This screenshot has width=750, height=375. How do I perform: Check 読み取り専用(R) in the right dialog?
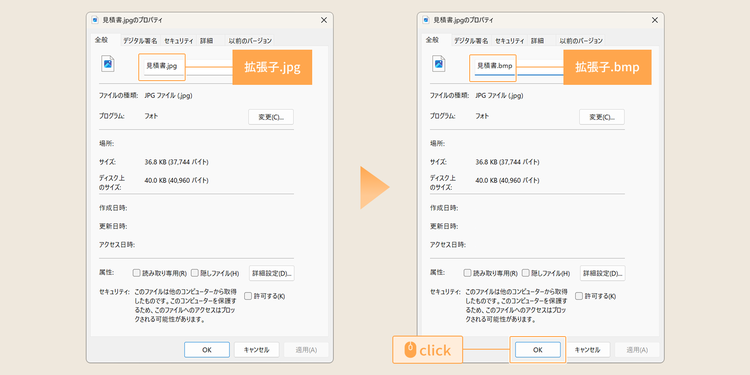pyautogui.click(x=467, y=273)
